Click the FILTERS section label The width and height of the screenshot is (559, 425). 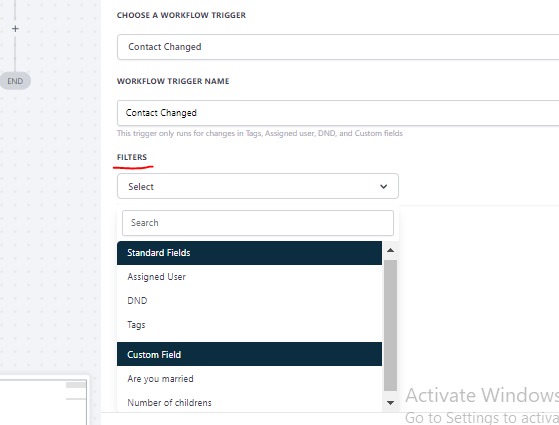click(x=132, y=157)
